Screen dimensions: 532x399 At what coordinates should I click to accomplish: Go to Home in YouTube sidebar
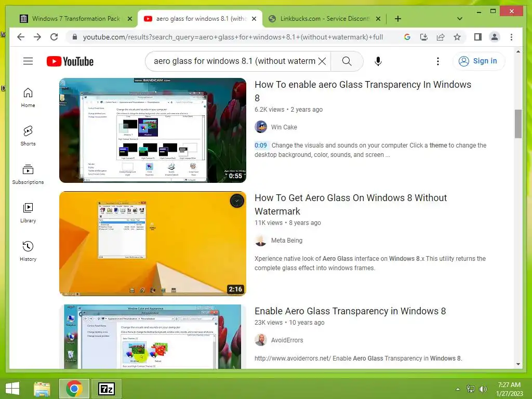pyautogui.click(x=28, y=98)
